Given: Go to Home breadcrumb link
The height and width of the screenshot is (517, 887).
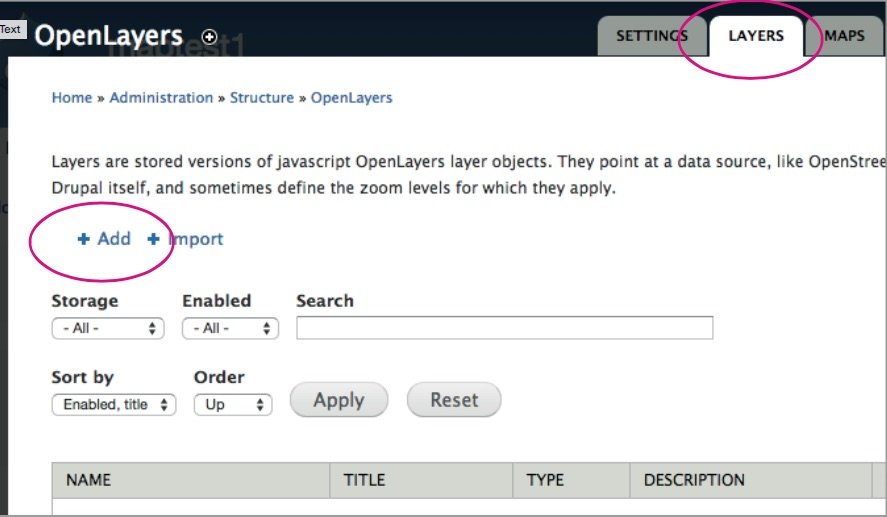Looking at the screenshot, I should pyautogui.click(x=72, y=98).
